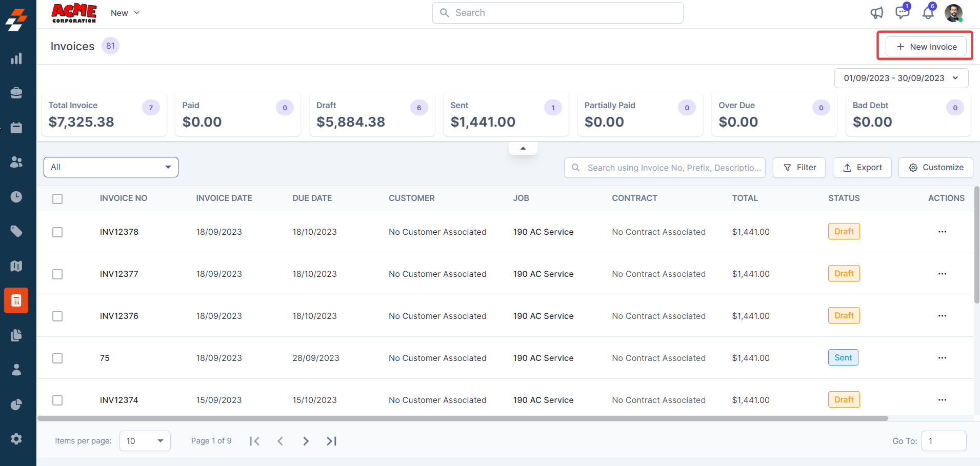Click the New Invoice button
The width and height of the screenshot is (980, 466).
click(926, 47)
